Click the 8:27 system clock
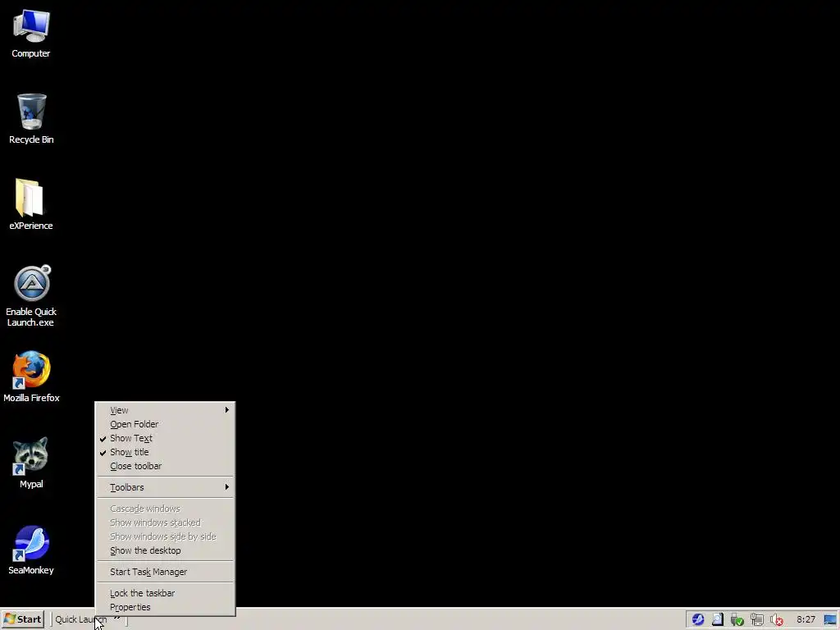840x630 pixels. (x=806, y=620)
